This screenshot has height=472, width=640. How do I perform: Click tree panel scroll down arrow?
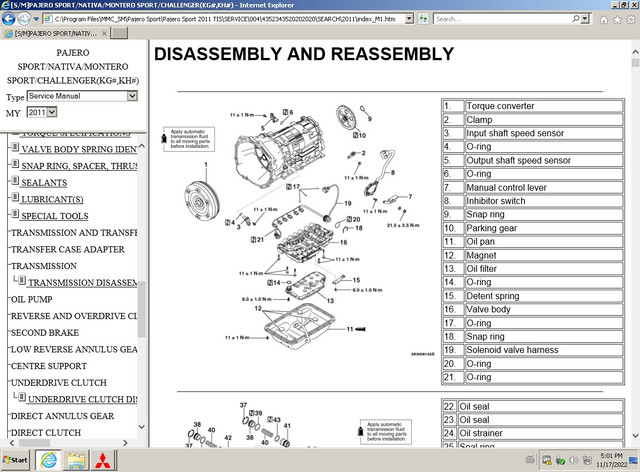142,427
